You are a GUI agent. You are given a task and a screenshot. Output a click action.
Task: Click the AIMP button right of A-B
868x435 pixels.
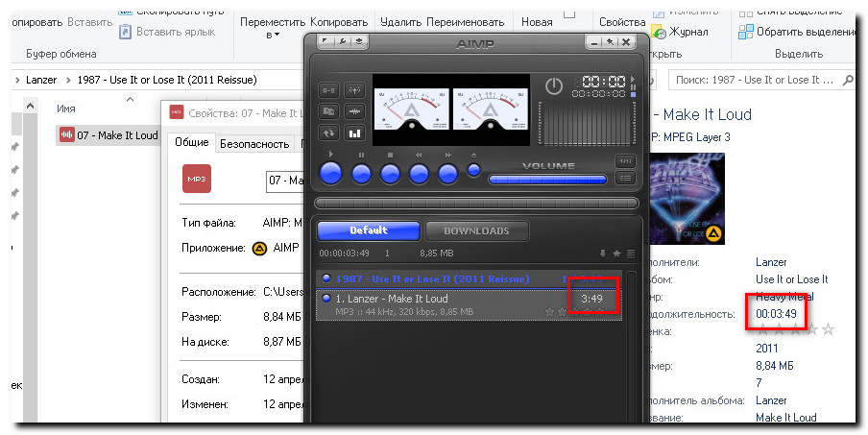coord(354,90)
